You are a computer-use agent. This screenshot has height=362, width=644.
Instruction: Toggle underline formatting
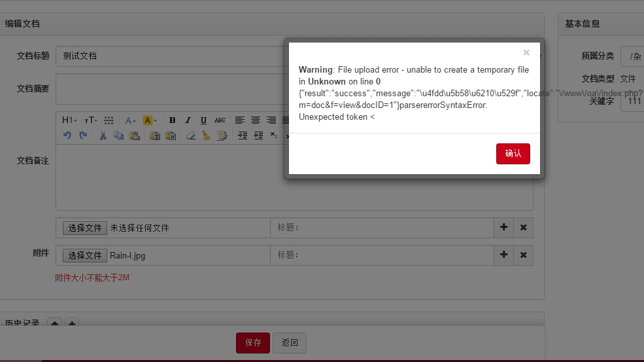(203, 120)
